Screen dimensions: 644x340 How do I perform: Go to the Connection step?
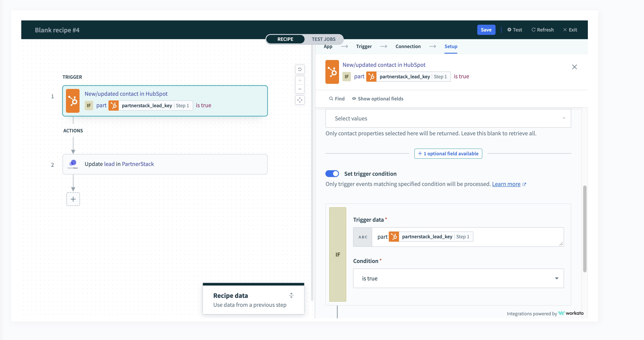pyautogui.click(x=408, y=46)
